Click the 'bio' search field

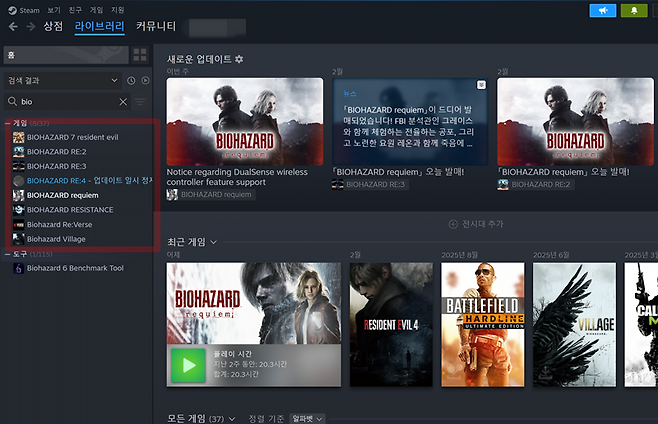67,102
